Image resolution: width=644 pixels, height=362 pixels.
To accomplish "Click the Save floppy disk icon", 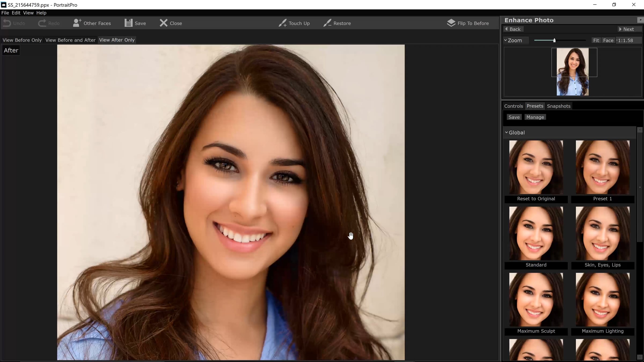I will [128, 23].
